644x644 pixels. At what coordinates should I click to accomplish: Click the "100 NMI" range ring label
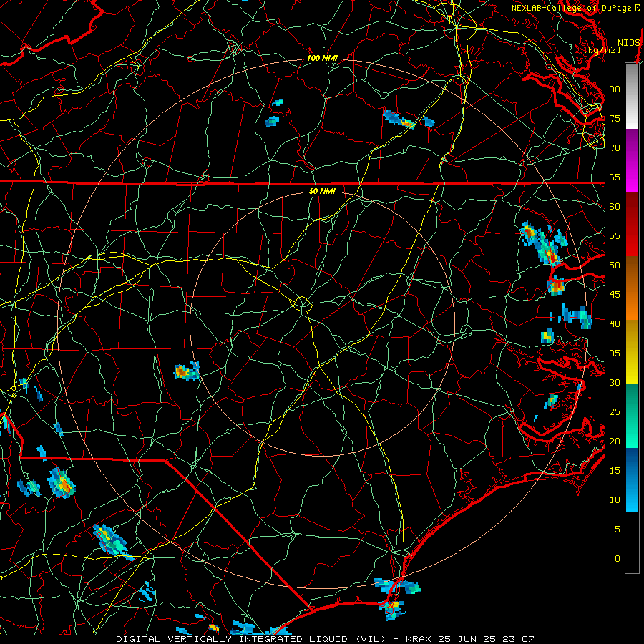pos(322,59)
